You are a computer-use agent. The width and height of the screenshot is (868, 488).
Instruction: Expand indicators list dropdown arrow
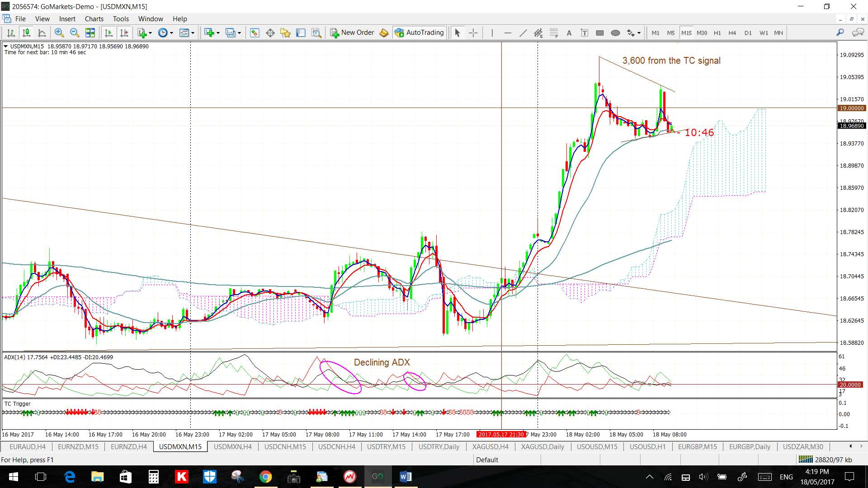(150, 33)
